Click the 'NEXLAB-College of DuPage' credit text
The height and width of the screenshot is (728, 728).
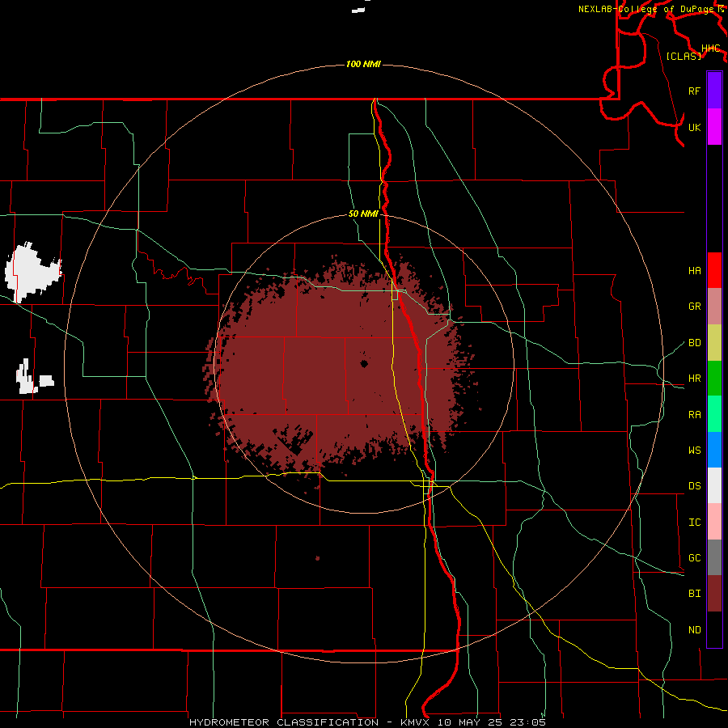pyautogui.click(x=646, y=9)
